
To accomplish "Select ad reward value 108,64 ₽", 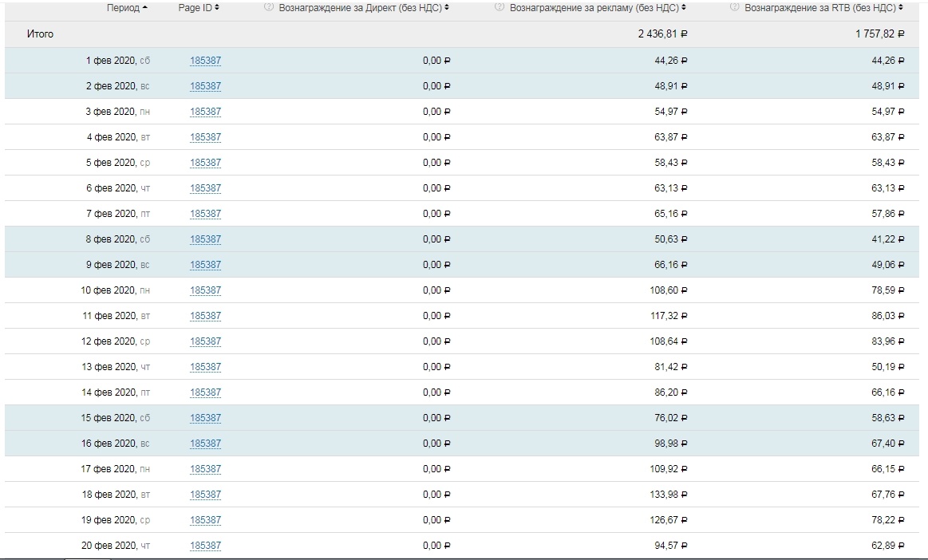I will coord(669,341).
